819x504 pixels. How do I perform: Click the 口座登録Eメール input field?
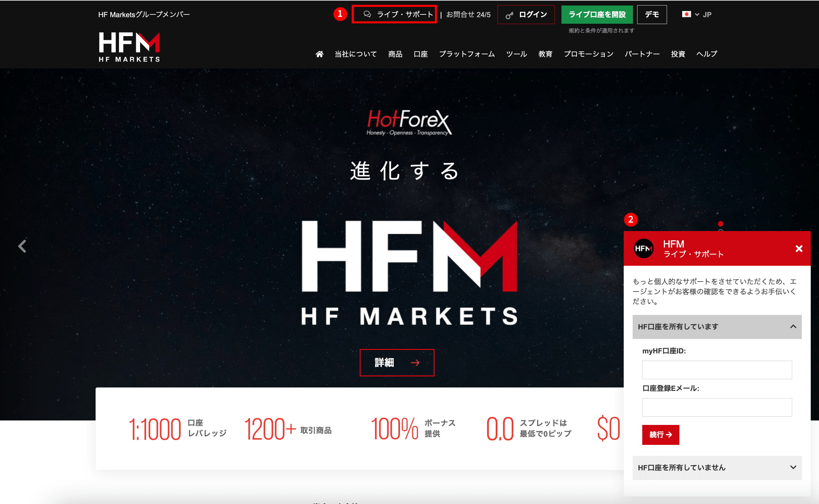(717, 407)
